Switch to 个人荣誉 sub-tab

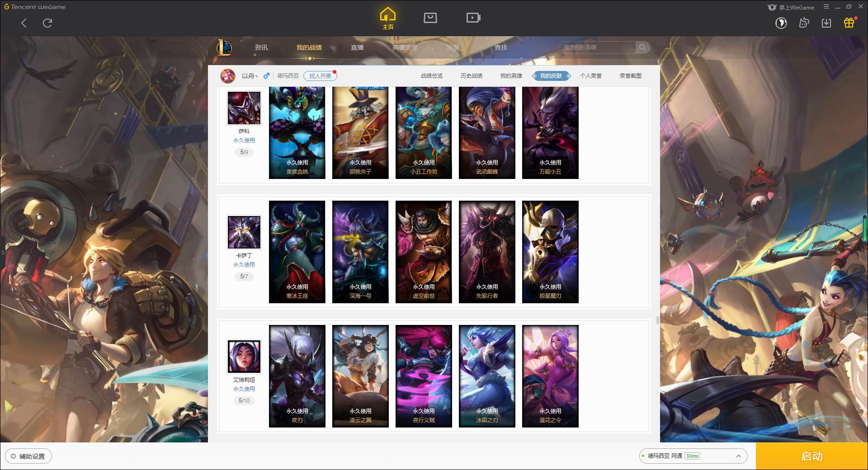pos(591,76)
